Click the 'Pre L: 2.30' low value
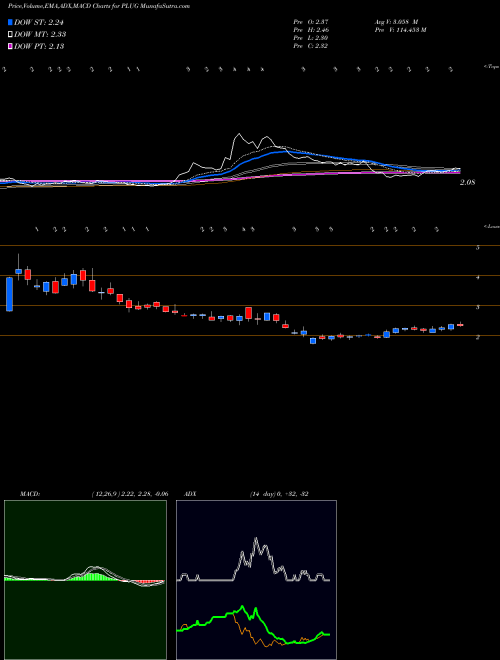 pyautogui.click(x=311, y=38)
